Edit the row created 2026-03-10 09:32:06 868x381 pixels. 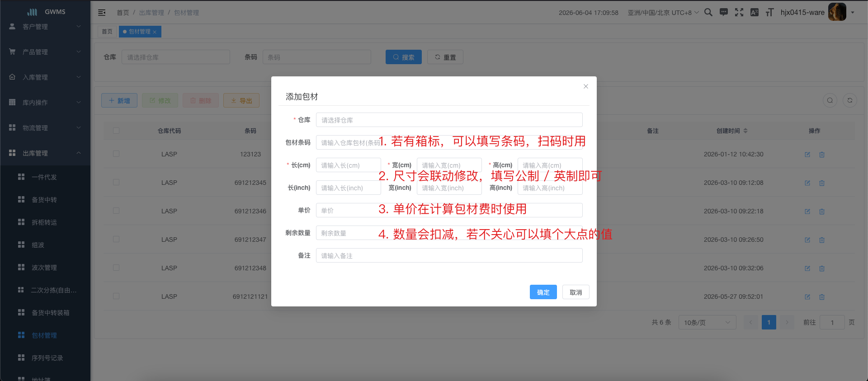(807, 268)
